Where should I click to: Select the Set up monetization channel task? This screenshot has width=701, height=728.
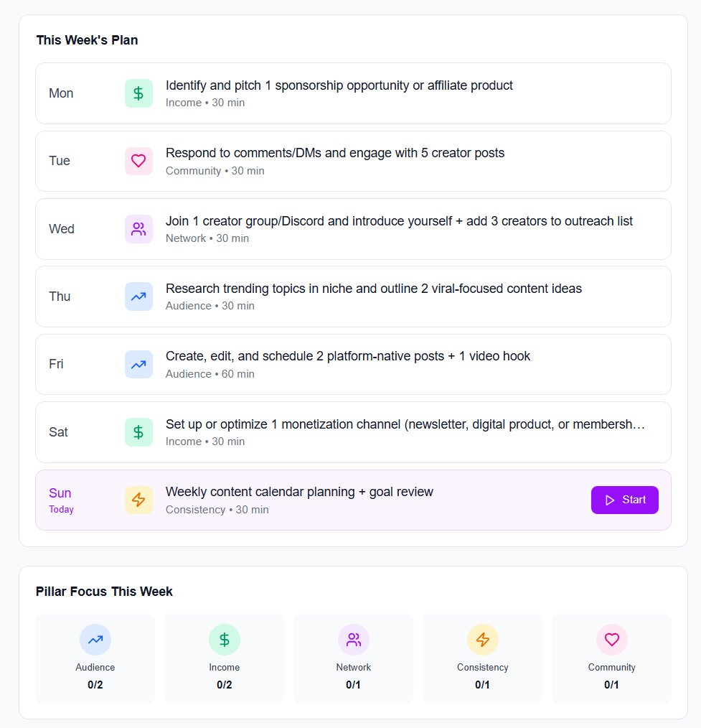point(405,424)
